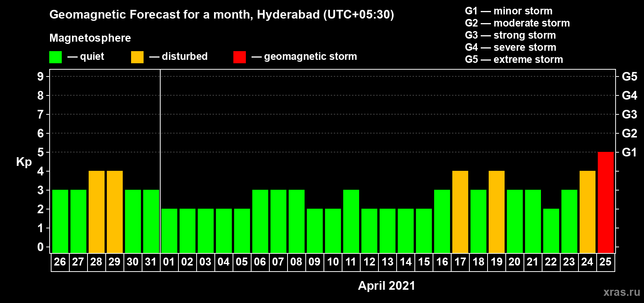
Task: Click the right axis label 'G1'
Action: tap(629, 152)
